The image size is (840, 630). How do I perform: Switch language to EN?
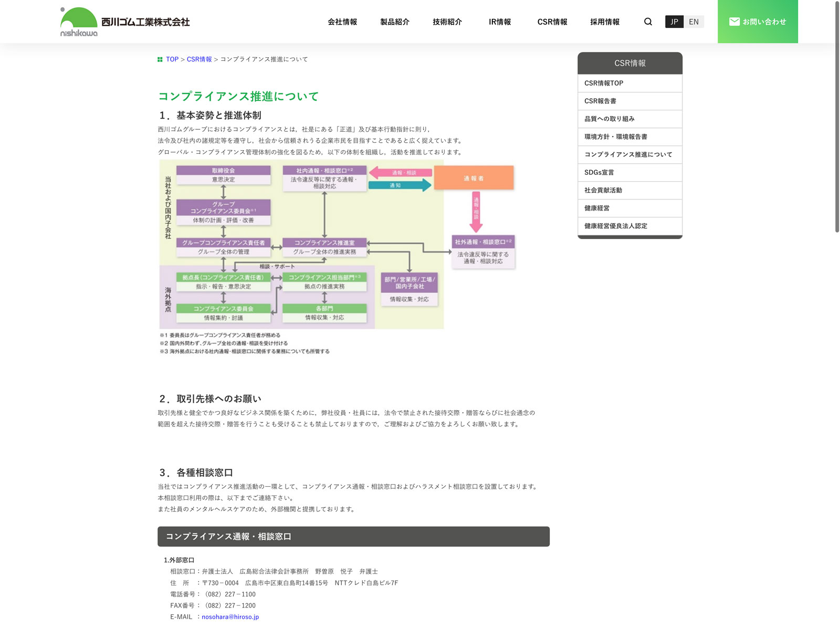pos(694,22)
